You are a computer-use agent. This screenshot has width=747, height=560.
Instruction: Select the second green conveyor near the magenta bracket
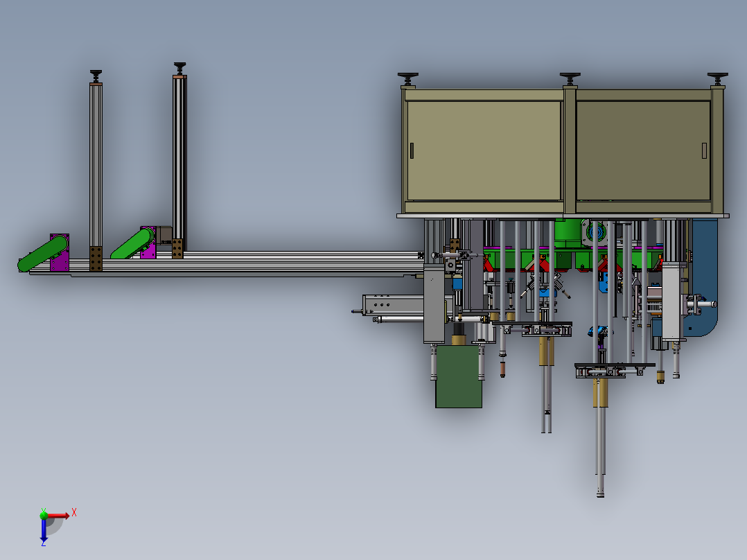tap(133, 243)
